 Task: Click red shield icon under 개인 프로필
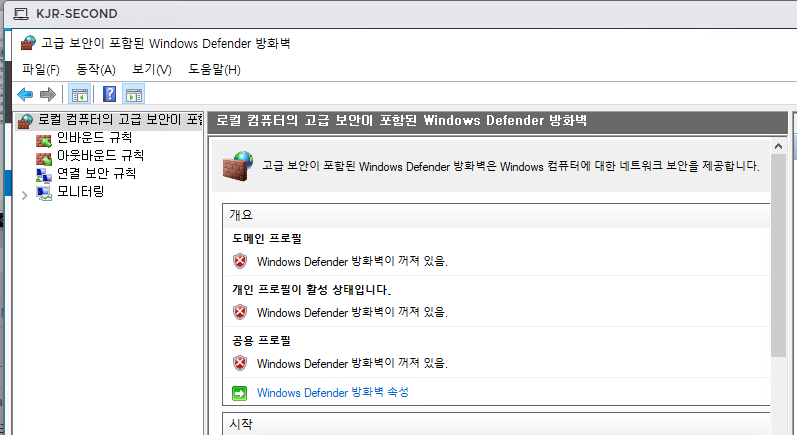click(x=240, y=312)
